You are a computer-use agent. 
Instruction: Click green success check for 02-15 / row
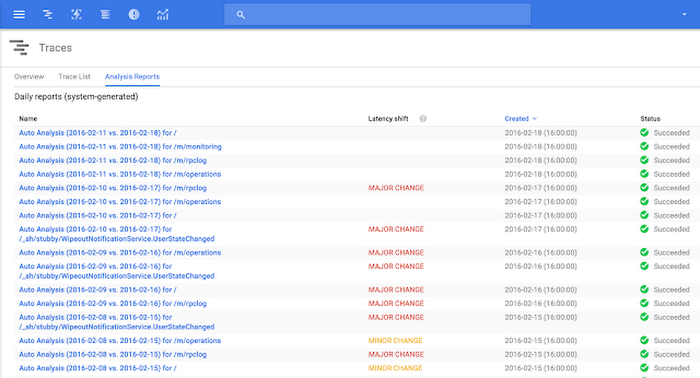(x=644, y=368)
